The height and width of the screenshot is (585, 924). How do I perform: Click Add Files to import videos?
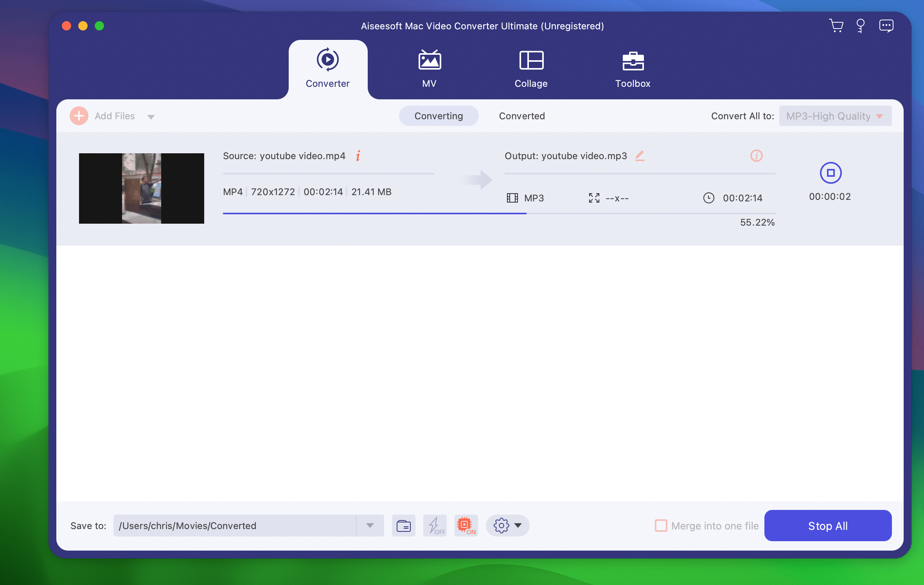tap(104, 116)
